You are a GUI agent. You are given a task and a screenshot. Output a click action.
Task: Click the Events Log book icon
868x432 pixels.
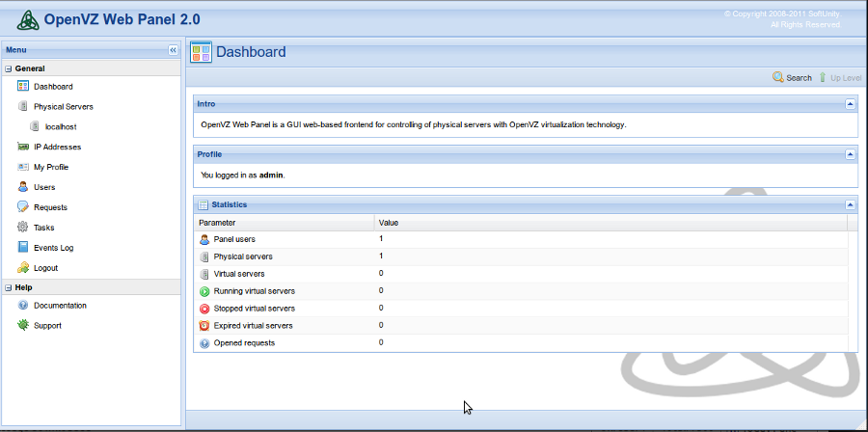[23, 247]
